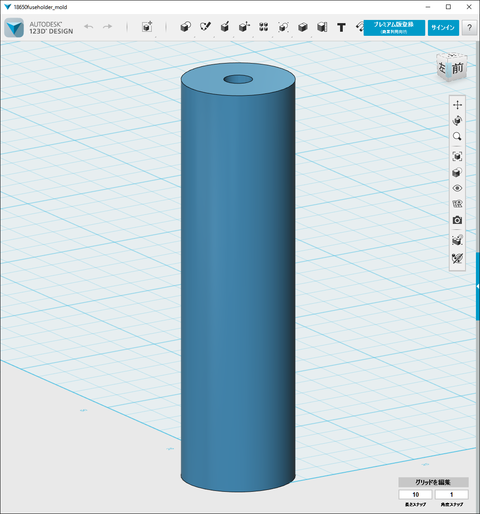
Task: Maximize the 123D Design window
Action: click(449, 7)
